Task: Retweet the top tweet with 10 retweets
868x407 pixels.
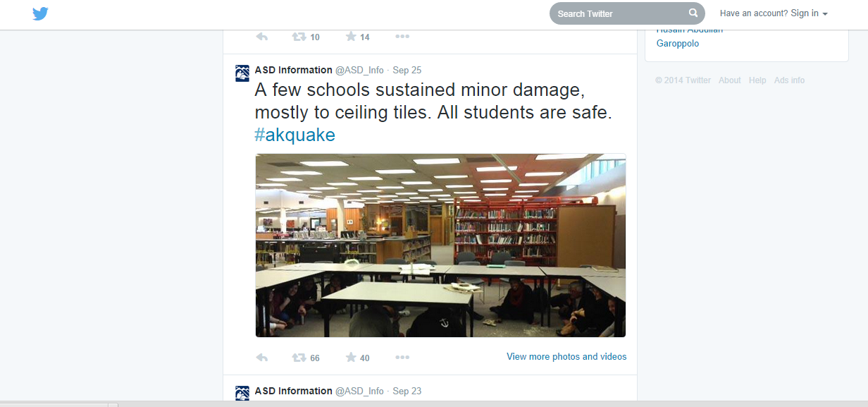Action: tap(299, 37)
